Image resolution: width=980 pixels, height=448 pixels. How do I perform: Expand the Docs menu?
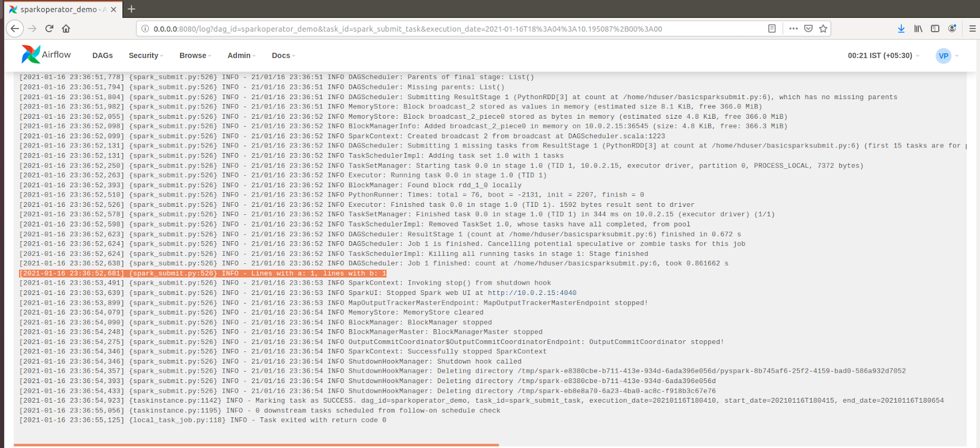[283, 55]
